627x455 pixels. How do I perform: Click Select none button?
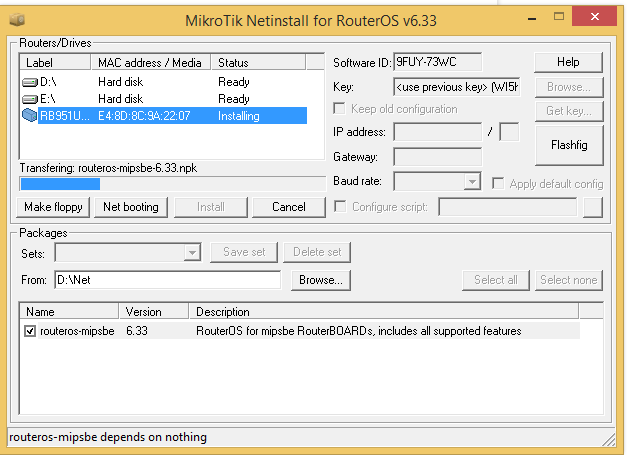[x=569, y=280]
